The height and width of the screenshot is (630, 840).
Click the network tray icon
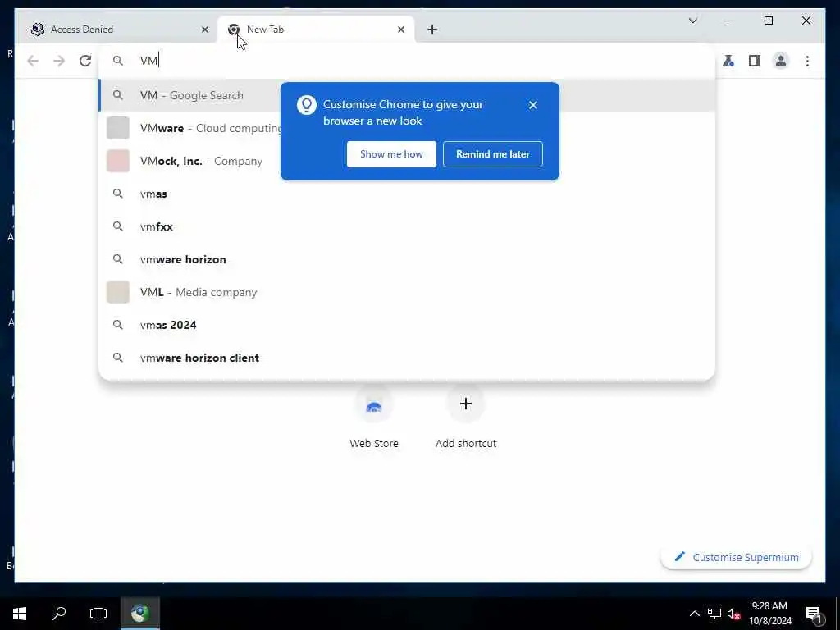point(714,614)
